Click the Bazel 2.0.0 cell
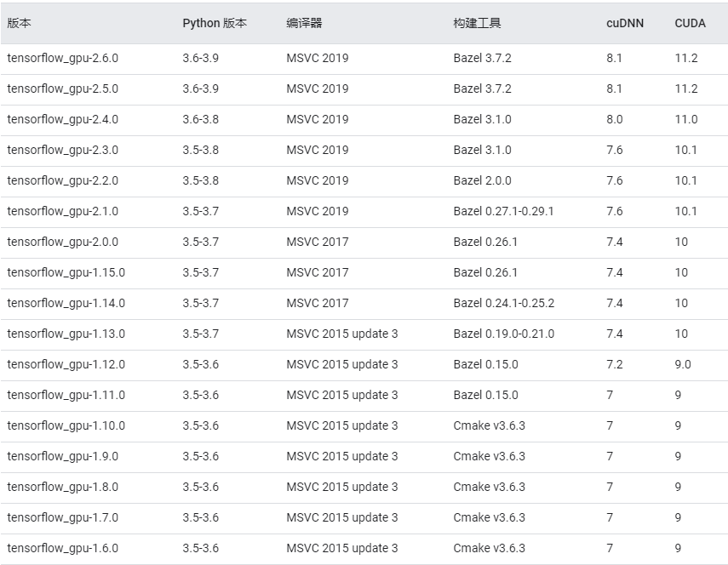Viewport: 728px width, 565px height. [483, 180]
